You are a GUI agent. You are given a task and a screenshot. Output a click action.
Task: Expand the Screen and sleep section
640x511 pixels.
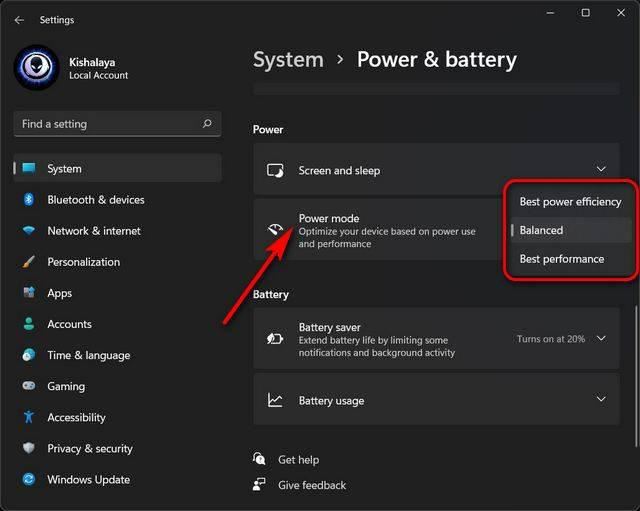click(x=601, y=170)
